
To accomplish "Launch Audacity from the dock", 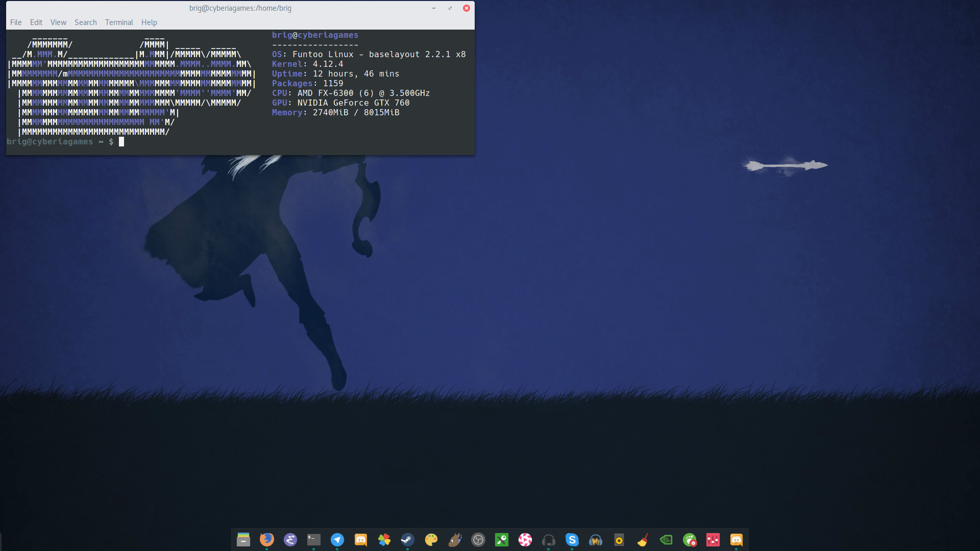I will [596, 540].
